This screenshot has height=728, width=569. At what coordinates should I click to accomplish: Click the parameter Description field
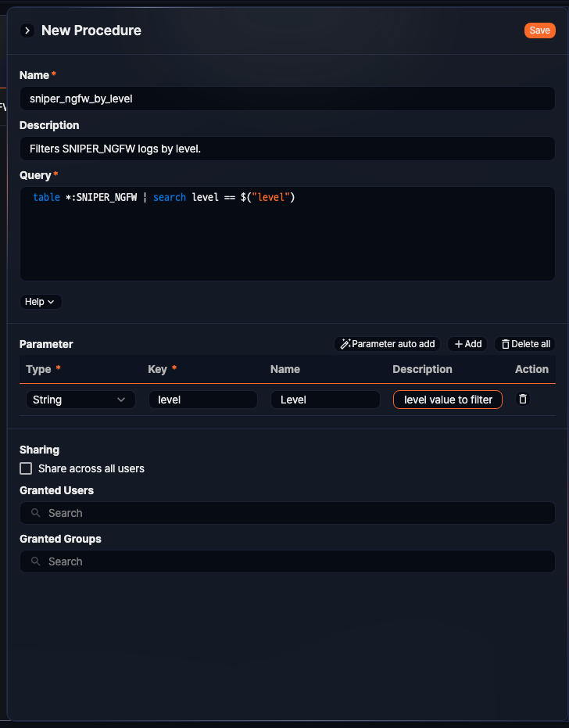pyautogui.click(x=447, y=400)
